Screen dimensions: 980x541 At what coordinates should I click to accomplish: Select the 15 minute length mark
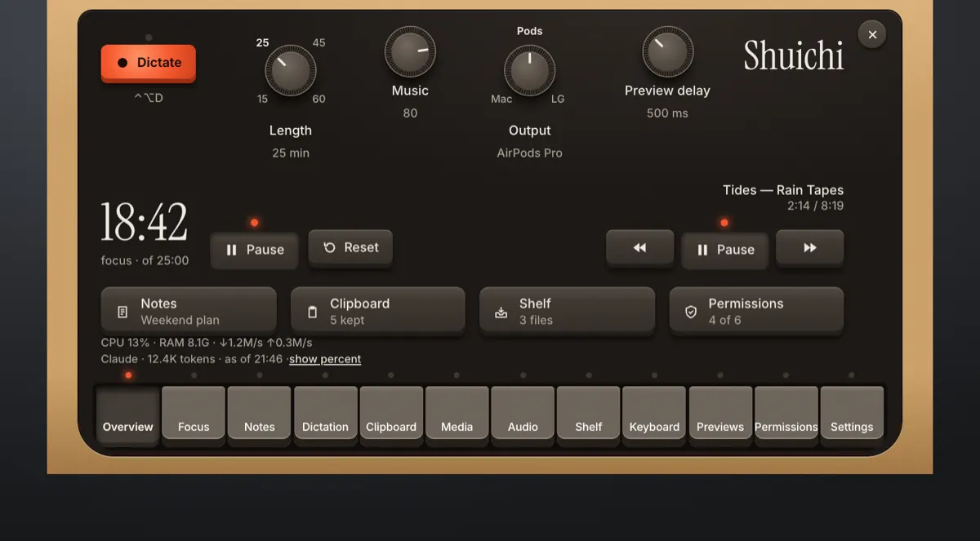(x=262, y=99)
